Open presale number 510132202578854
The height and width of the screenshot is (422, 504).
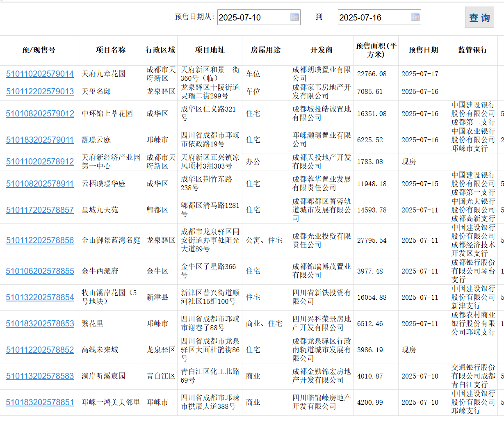[40, 297]
